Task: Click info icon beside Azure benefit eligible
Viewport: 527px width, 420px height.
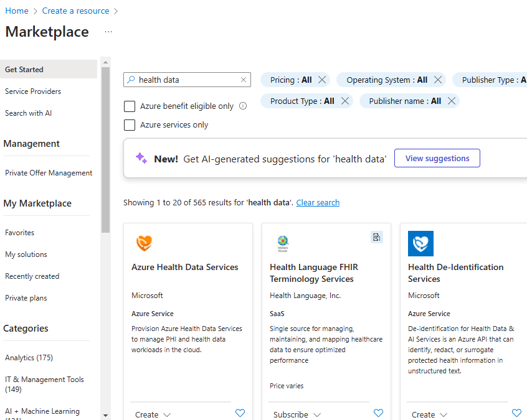Action: (x=243, y=106)
